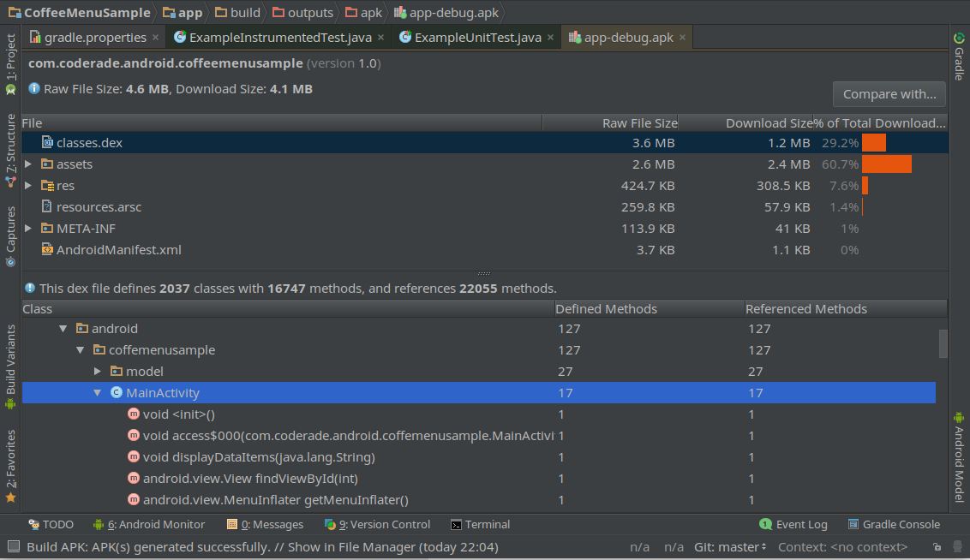Click the coffemenusample package icon

pyautogui.click(x=99, y=350)
